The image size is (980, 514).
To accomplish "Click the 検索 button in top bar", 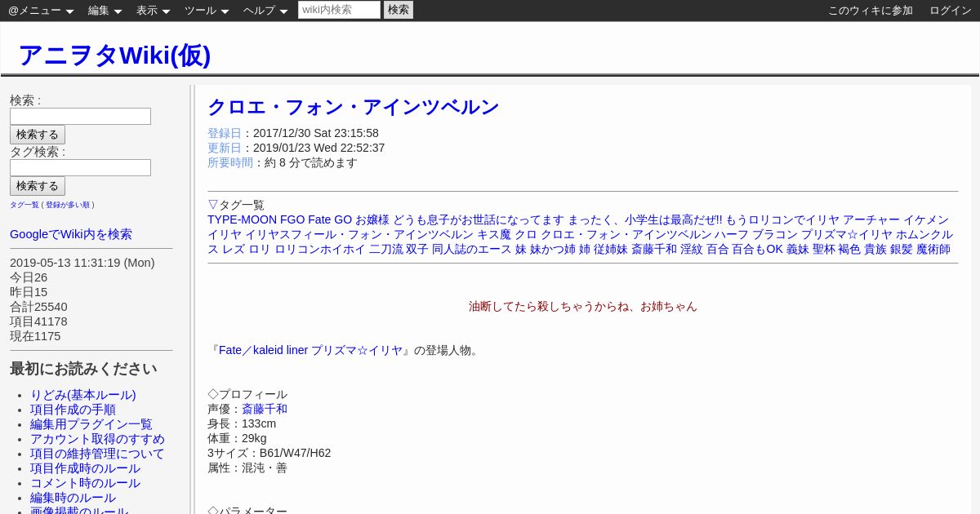I will (399, 10).
